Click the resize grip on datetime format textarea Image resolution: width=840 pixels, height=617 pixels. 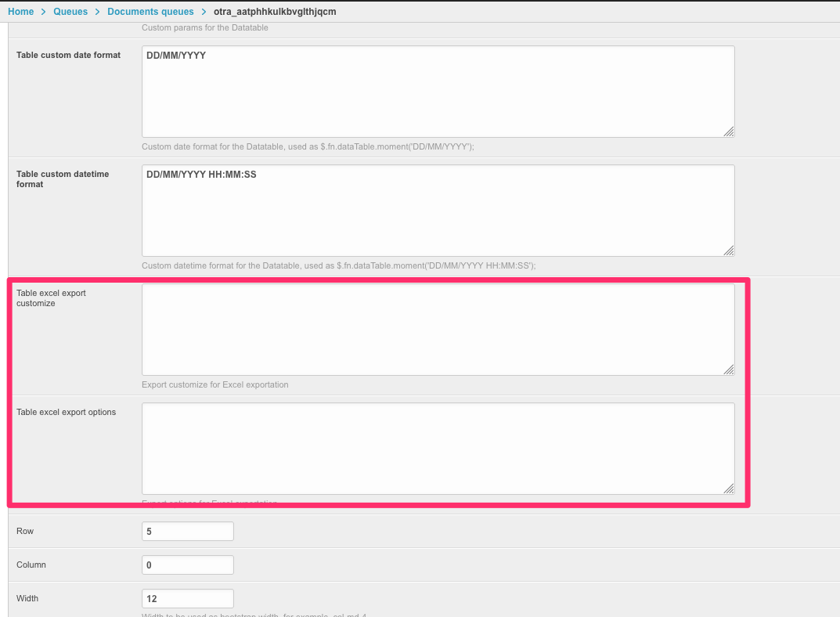pyautogui.click(x=729, y=251)
